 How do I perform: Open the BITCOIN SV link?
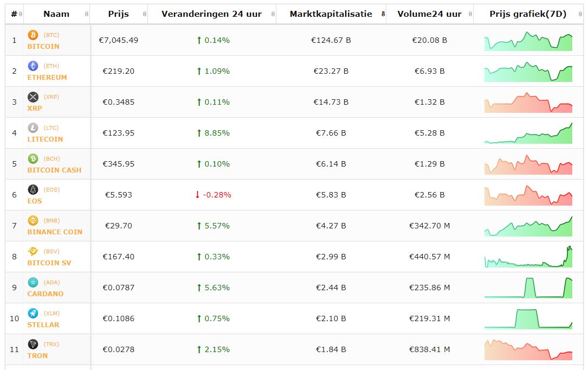[x=49, y=263]
